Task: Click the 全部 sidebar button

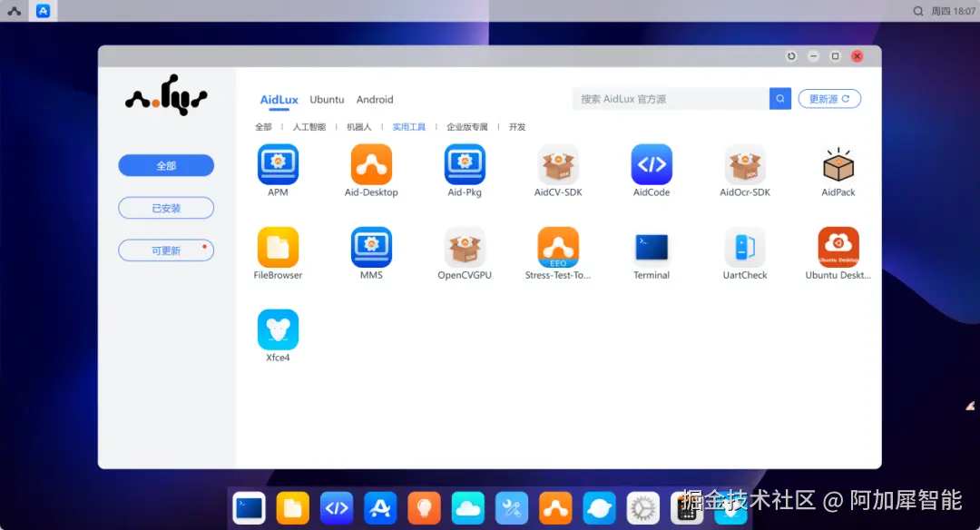Action: 166,165
